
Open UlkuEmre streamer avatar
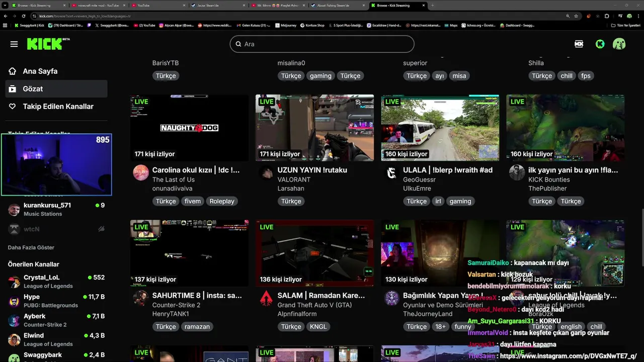coord(391,172)
